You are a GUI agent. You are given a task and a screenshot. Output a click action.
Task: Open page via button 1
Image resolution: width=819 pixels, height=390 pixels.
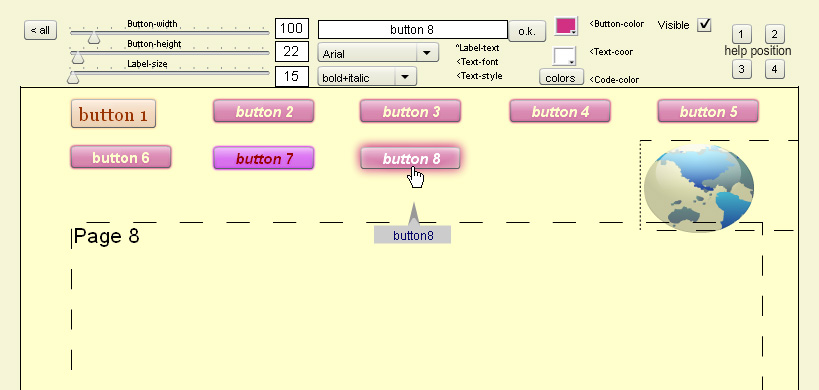tap(113, 114)
